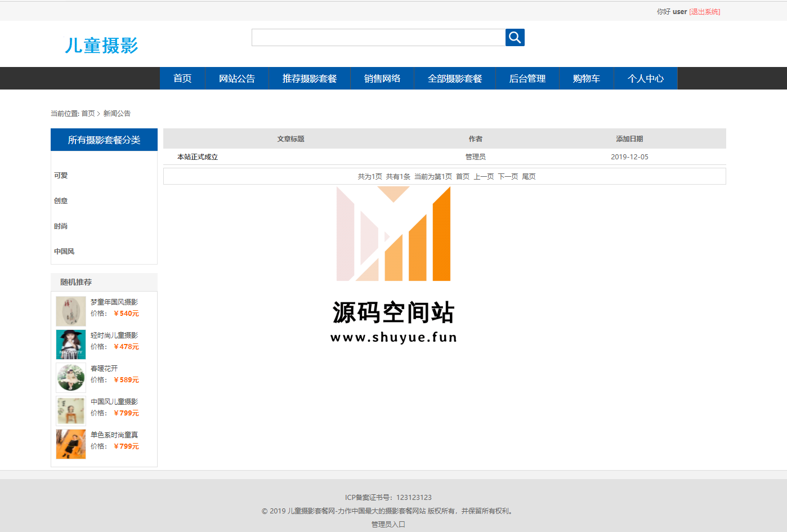Click the 春暖花开 title link
Viewport: 787px width, 532px height.
pos(104,369)
